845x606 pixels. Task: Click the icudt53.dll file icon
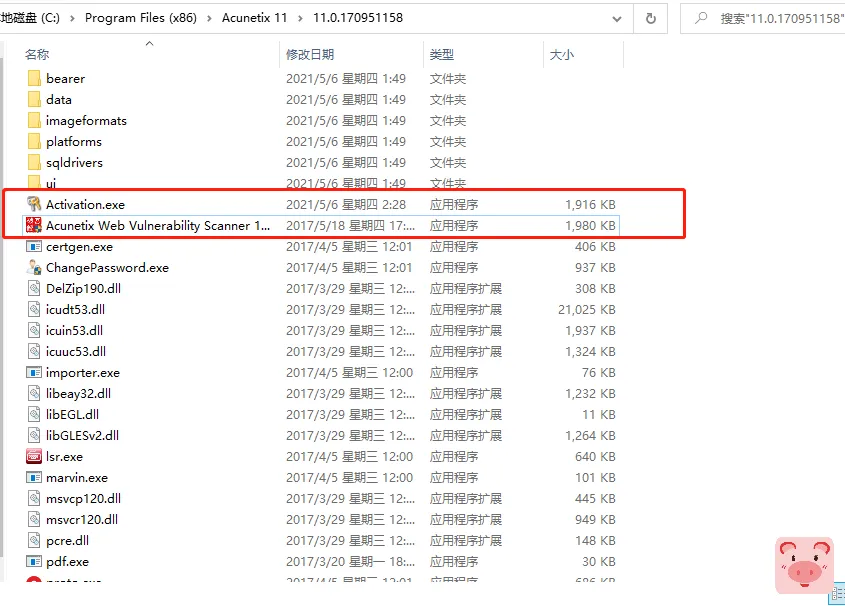pos(34,309)
